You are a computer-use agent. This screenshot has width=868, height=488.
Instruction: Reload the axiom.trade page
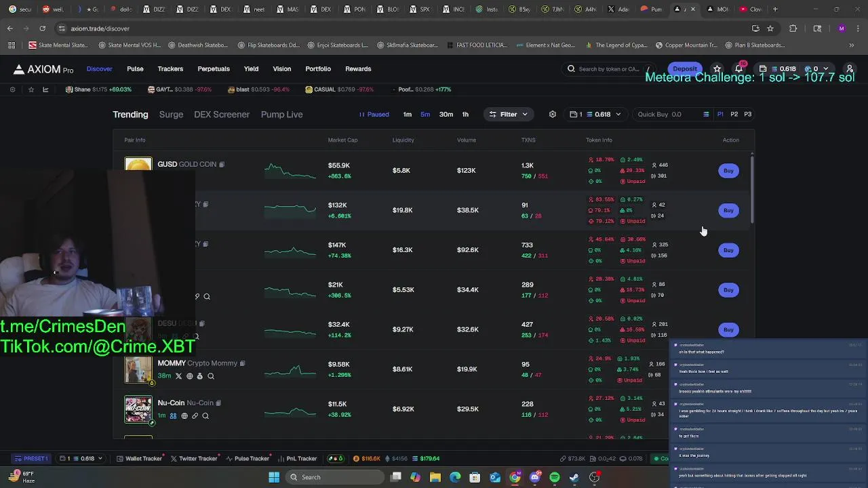click(42, 28)
